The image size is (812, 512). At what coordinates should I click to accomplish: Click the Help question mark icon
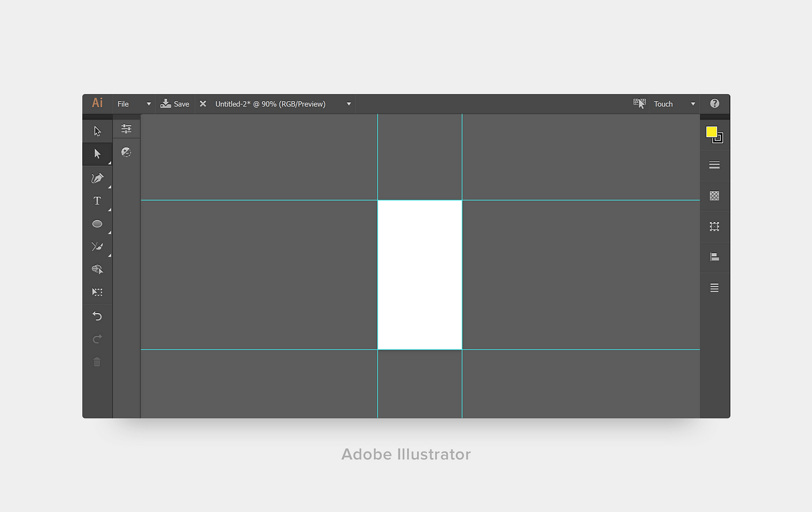tap(715, 103)
